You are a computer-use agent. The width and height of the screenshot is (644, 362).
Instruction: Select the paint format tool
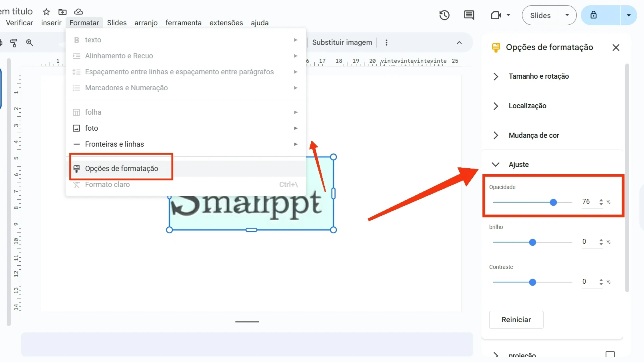pos(14,43)
